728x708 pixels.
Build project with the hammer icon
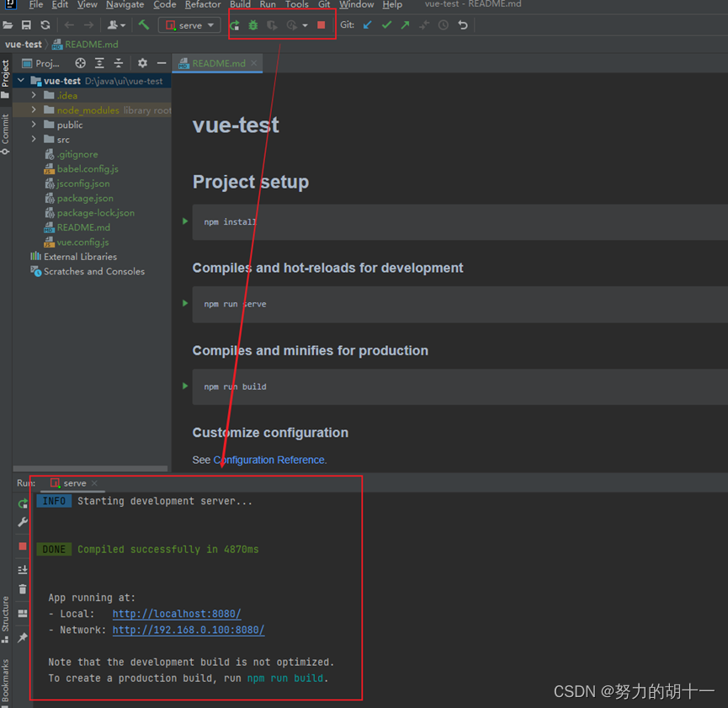(143, 24)
